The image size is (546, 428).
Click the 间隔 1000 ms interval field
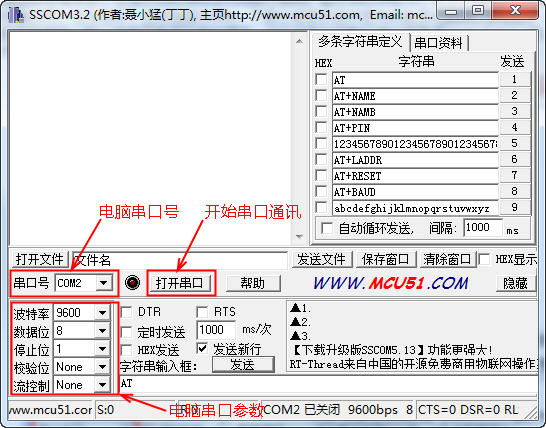click(x=483, y=228)
